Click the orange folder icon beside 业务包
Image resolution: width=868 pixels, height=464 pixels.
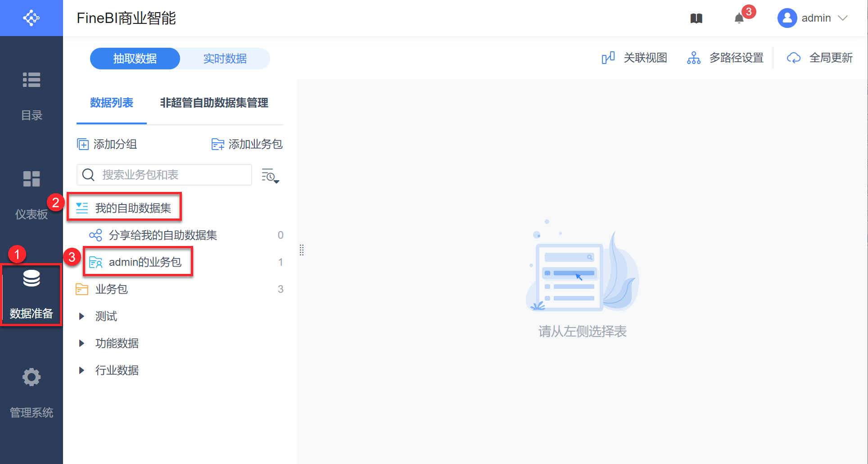(82, 289)
